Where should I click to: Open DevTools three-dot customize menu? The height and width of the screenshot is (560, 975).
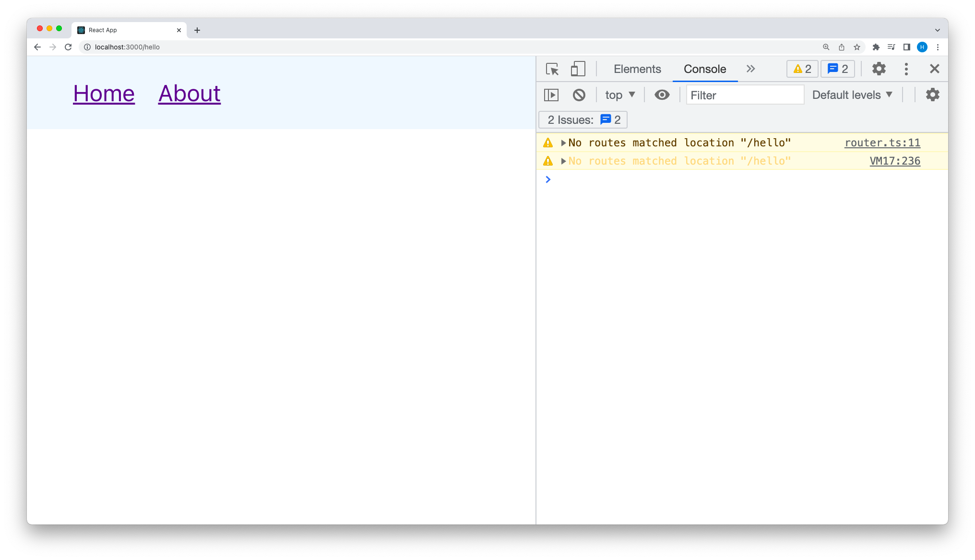click(906, 69)
